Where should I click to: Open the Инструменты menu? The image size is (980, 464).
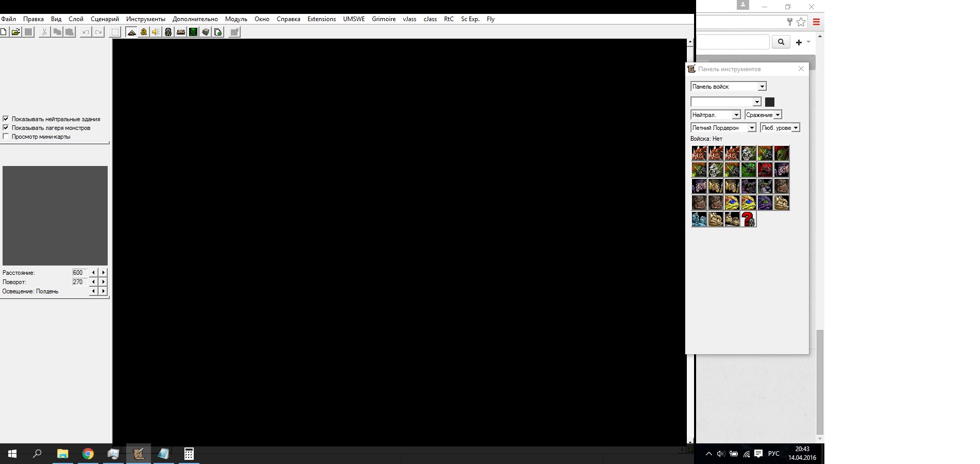[x=146, y=19]
